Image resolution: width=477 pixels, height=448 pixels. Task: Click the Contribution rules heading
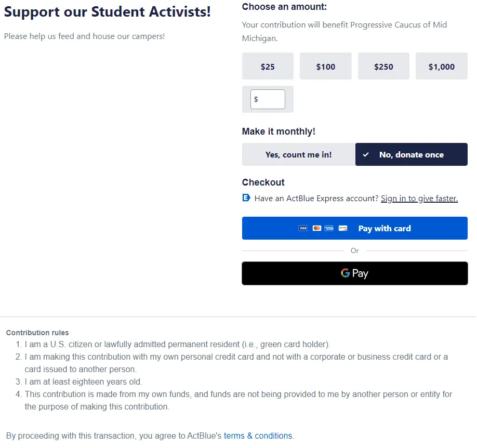point(37,333)
